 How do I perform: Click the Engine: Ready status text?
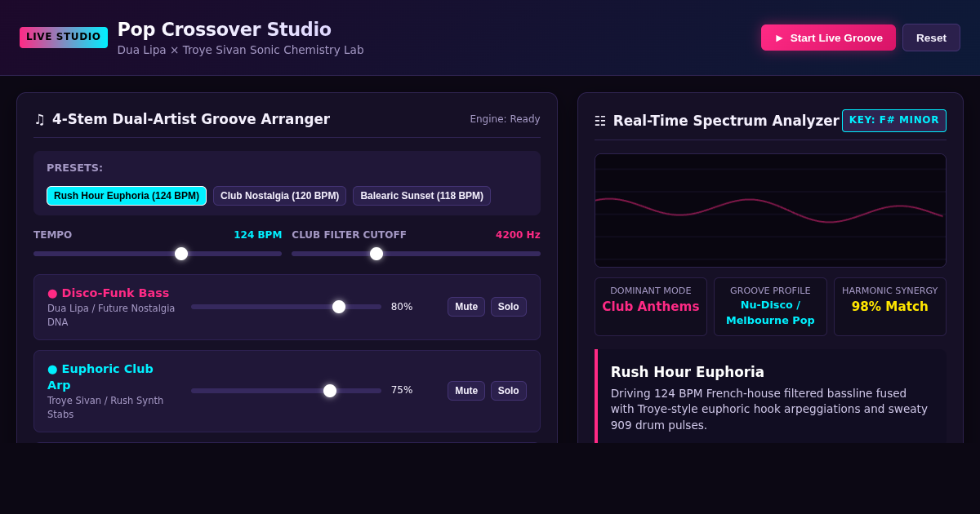pos(505,119)
